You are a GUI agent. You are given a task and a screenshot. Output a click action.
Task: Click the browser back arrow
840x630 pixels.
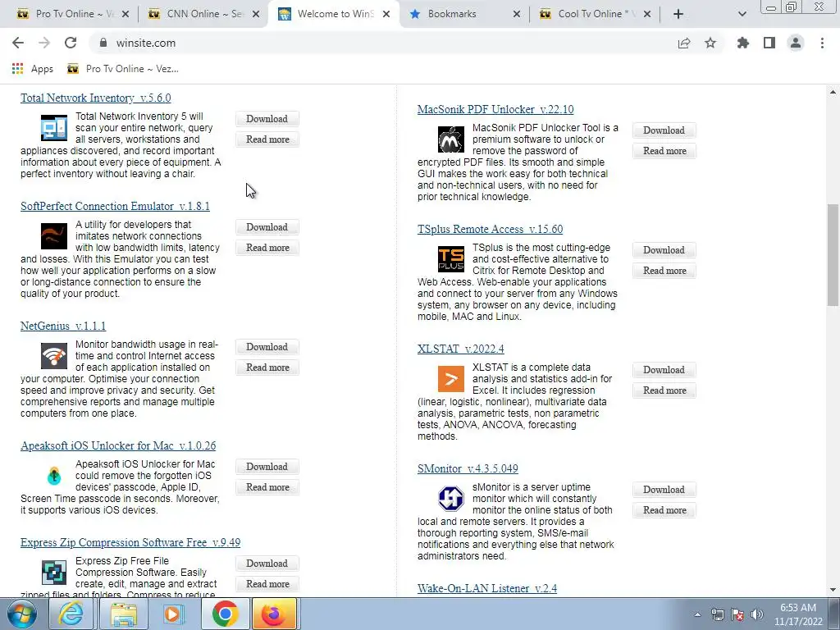(18, 43)
